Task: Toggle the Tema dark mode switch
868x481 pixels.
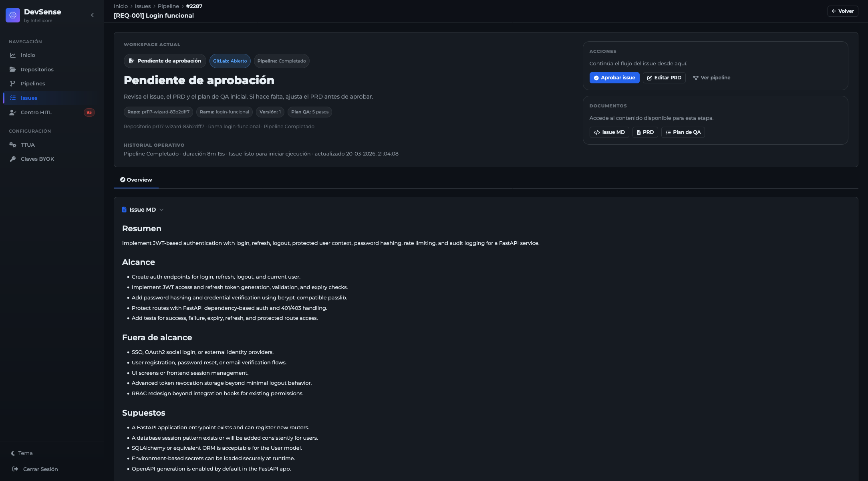Action: [22, 453]
